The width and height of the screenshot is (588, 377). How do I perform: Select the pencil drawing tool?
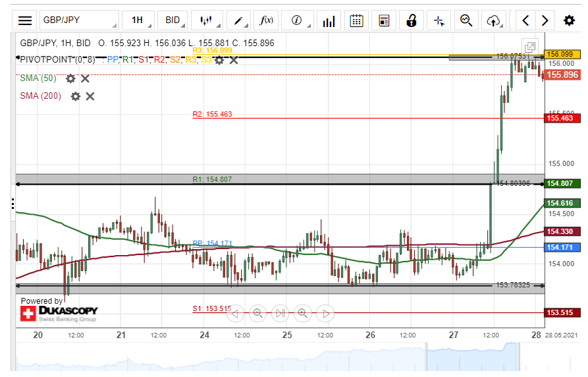(238, 20)
